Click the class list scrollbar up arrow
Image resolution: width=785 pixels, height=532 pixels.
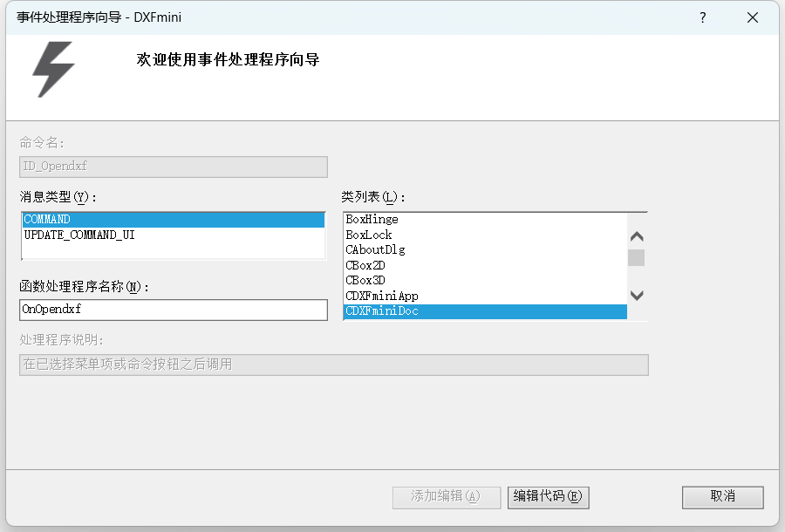637,235
